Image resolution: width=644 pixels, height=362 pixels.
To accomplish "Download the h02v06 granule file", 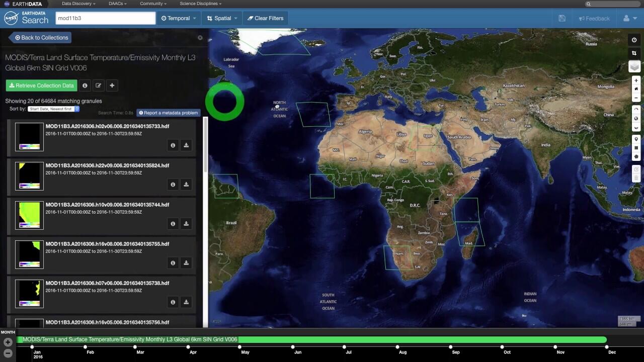I will click(x=186, y=145).
